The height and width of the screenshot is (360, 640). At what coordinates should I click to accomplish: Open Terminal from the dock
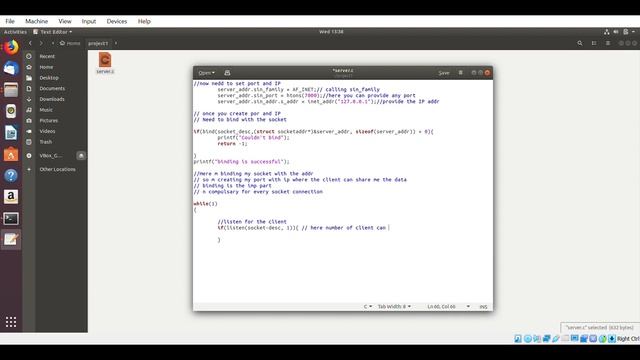(x=11, y=218)
